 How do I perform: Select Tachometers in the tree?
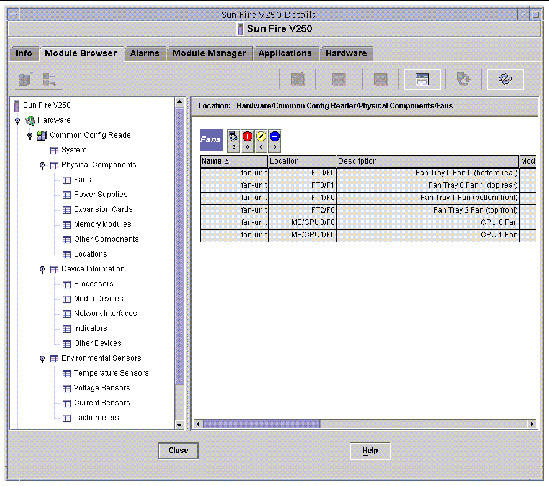pyautogui.click(x=97, y=418)
